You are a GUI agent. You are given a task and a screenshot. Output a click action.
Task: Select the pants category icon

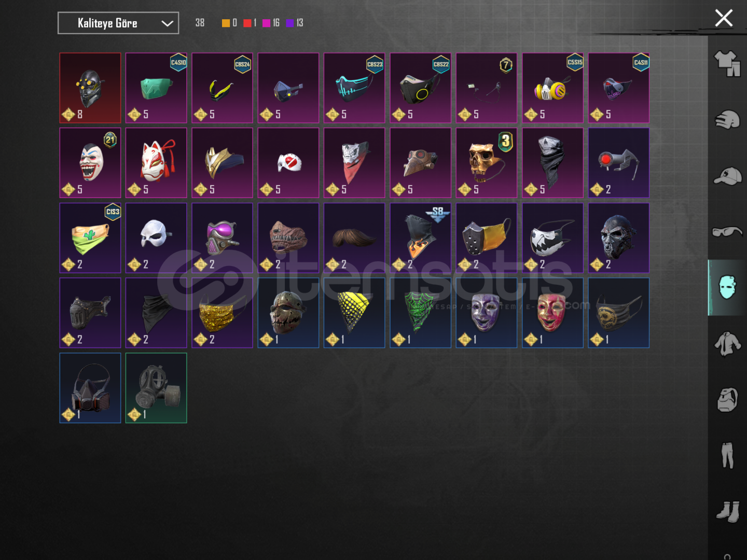click(x=727, y=455)
